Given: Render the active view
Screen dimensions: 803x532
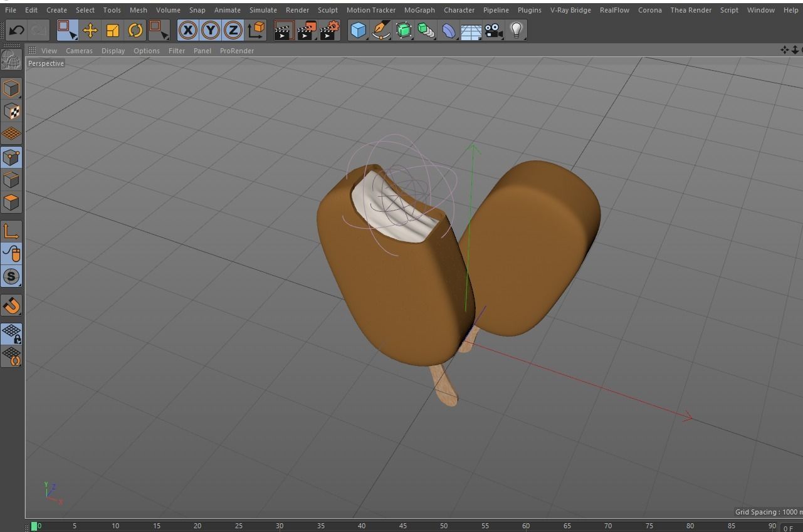Looking at the screenshot, I should point(284,30).
